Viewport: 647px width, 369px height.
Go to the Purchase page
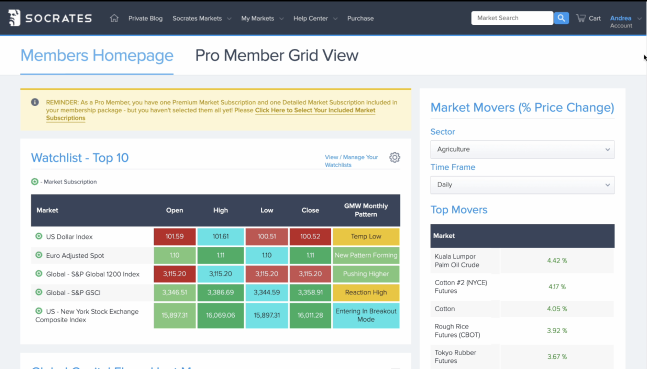point(360,19)
